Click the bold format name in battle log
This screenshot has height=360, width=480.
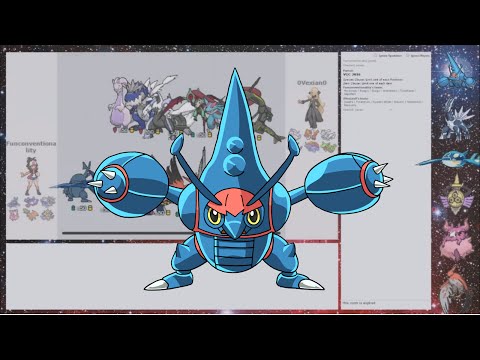(352, 75)
